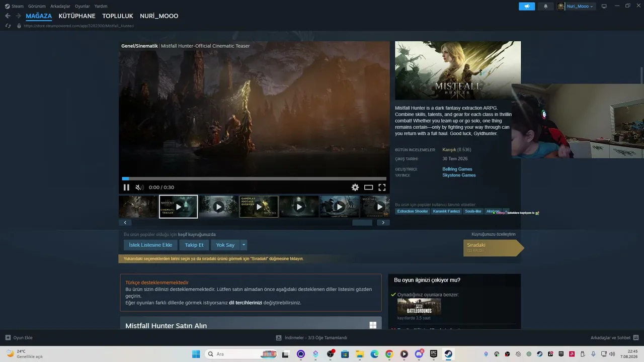The width and height of the screenshot is (644, 362).
Task: Play the Gameplay Footage Overview thumbnail
Action: [259, 207]
